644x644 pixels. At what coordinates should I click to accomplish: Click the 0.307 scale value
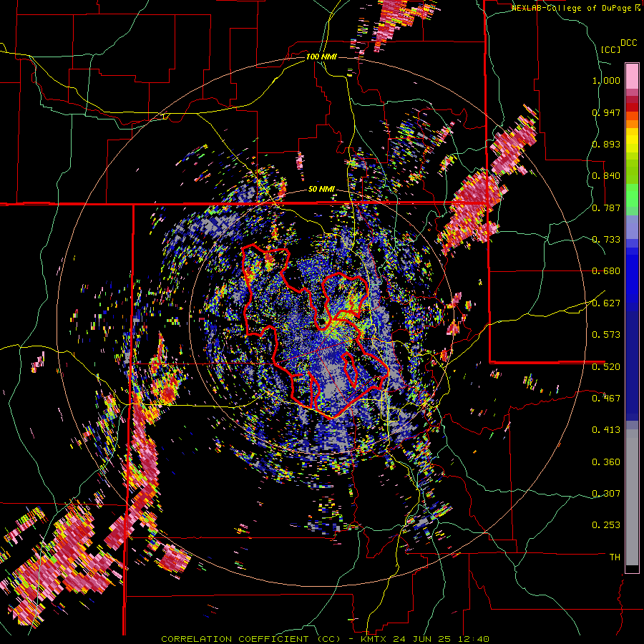pos(606,494)
